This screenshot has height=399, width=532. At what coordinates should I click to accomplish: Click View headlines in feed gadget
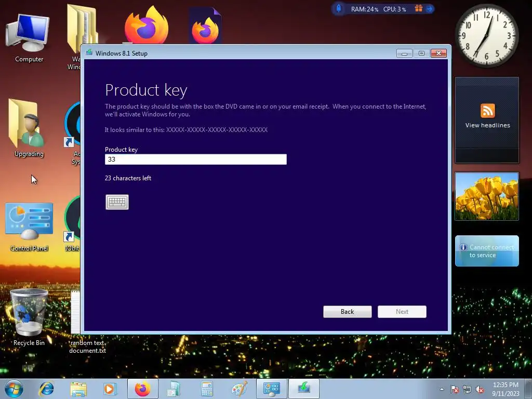tap(487, 125)
